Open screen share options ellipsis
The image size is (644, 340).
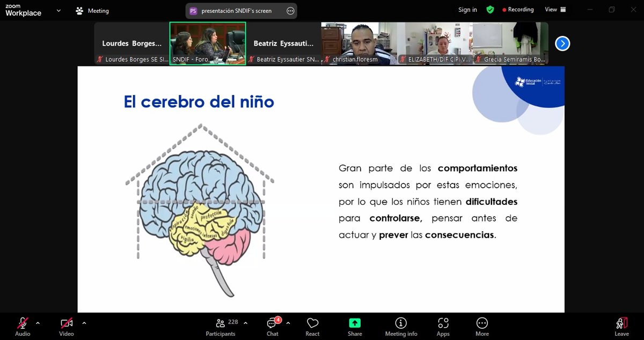click(x=290, y=11)
